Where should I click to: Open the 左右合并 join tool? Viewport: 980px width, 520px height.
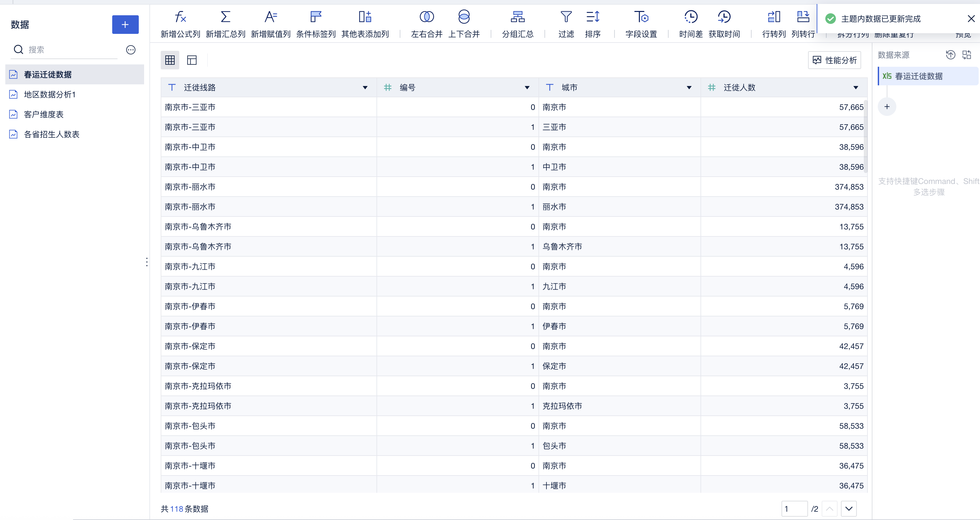click(427, 17)
